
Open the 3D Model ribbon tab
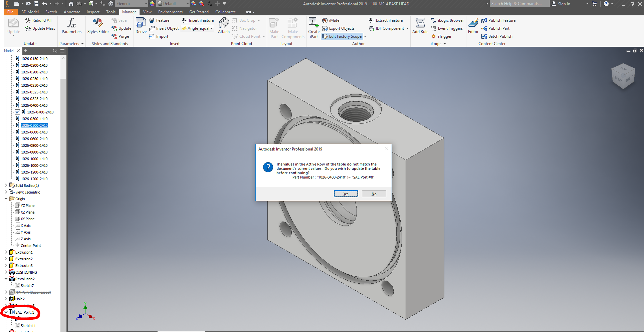(30, 12)
